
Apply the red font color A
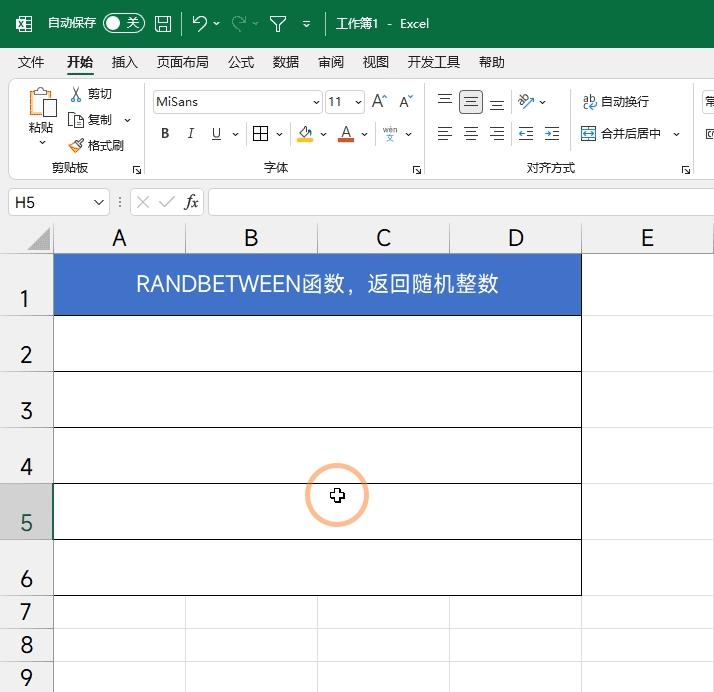tap(346, 133)
